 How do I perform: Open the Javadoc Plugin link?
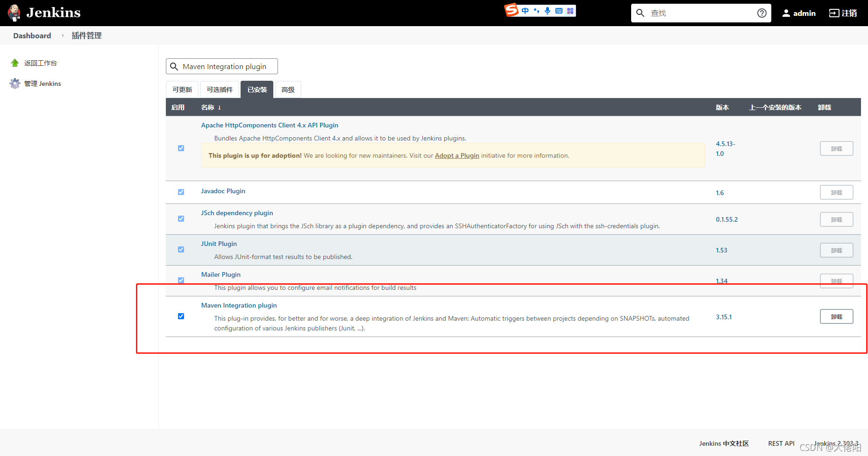coord(223,191)
